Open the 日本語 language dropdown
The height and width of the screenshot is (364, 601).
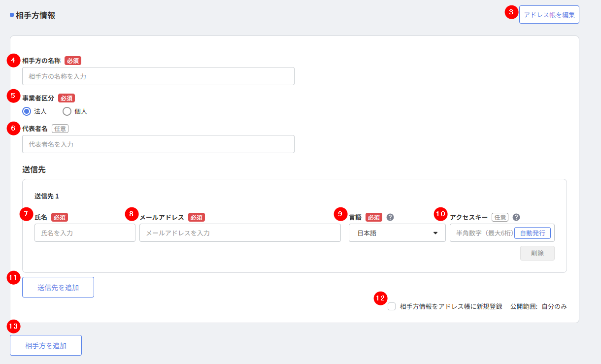click(x=397, y=233)
